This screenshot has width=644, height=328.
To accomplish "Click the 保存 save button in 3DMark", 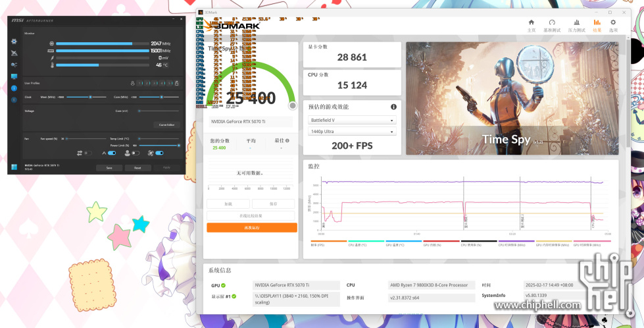I will pyautogui.click(x=274, y=204).
